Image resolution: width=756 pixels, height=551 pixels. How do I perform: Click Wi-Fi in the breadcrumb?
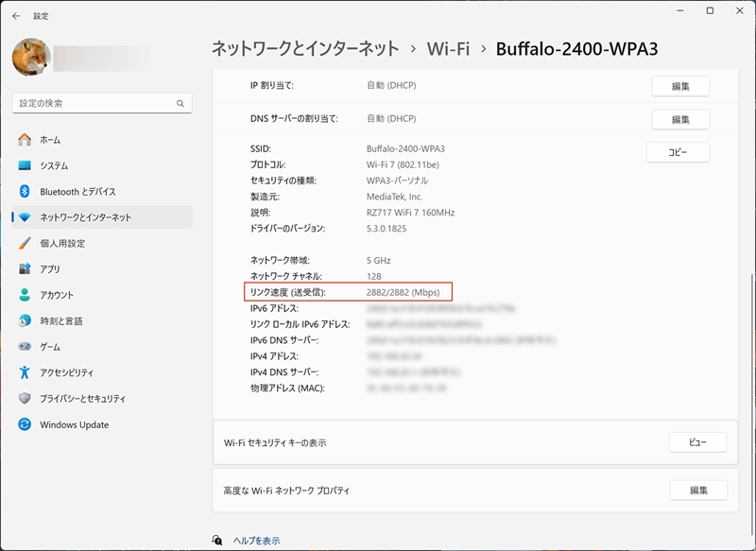click(x=448, y=49)
